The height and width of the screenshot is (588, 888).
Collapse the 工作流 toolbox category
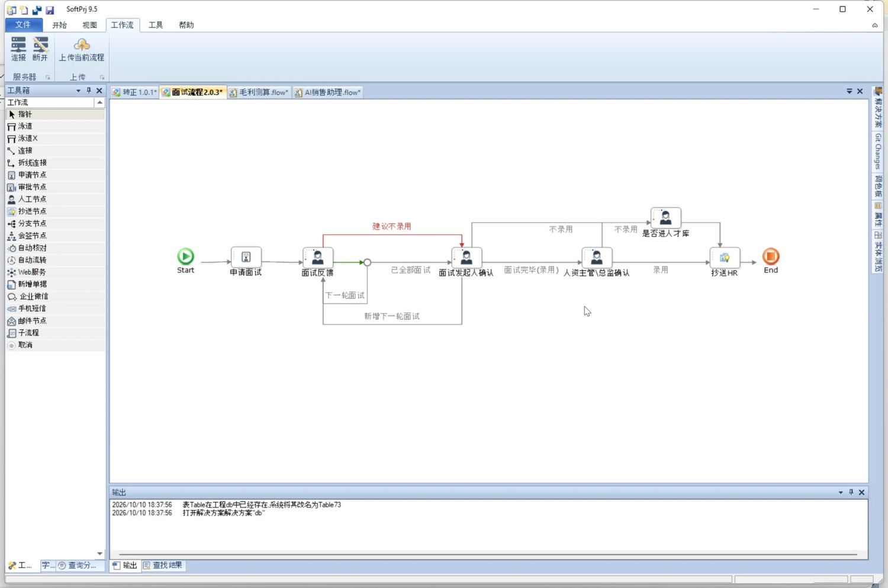pos(99,102)
